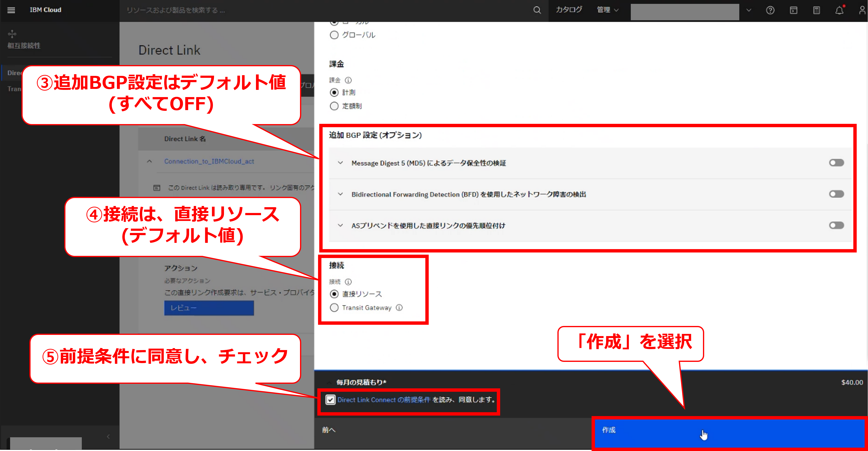Click info icon next to 課金 label
The width and height of the screenshot is (868, 451).
348,80
